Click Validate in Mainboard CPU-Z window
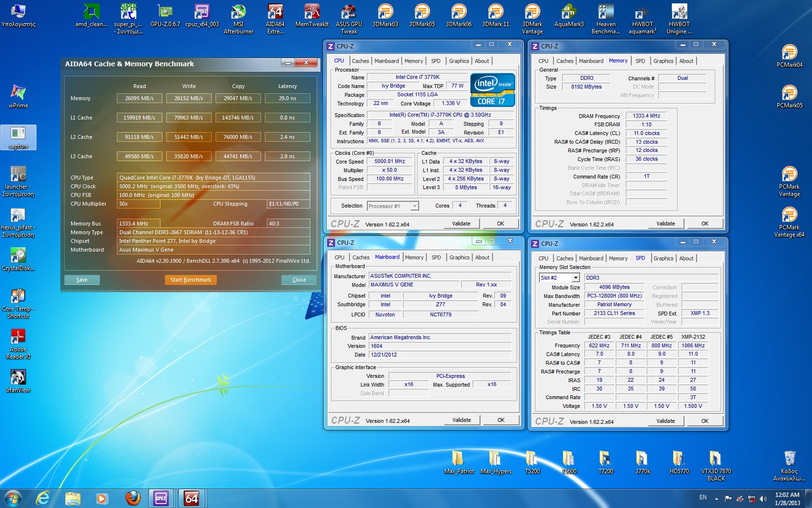 point(462,420)
